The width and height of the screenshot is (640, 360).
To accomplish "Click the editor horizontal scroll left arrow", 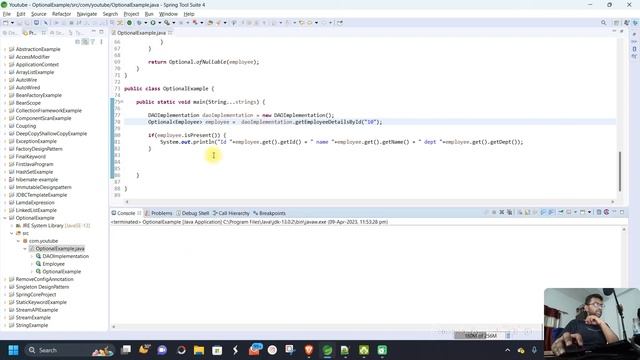I will tap(127, 202).
